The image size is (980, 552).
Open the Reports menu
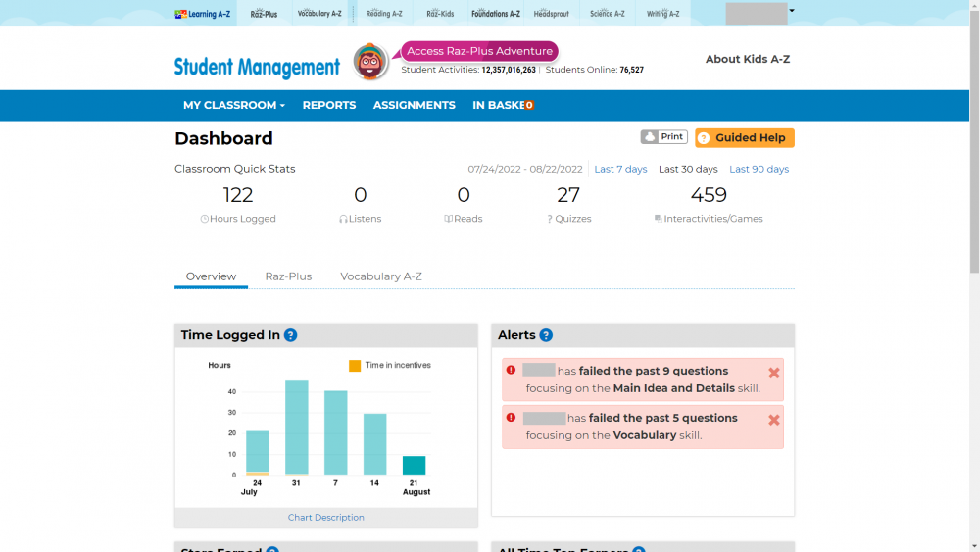coord(328,105)
